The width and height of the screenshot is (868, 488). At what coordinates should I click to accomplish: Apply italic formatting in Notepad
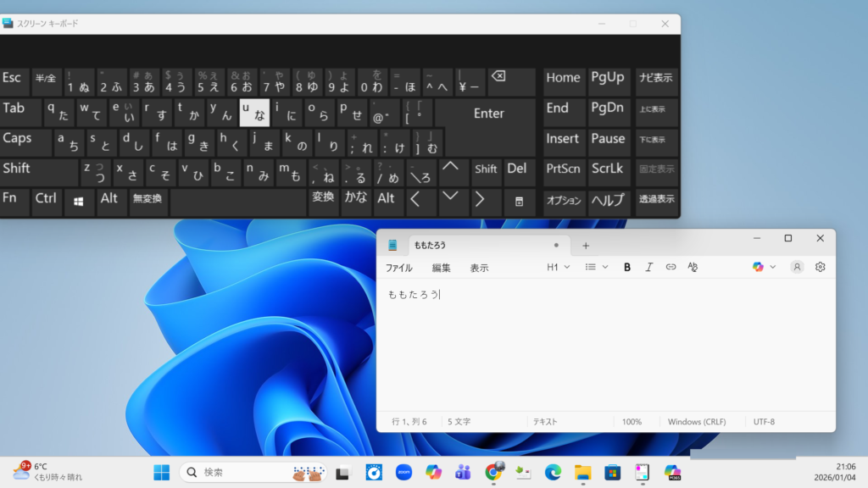tap(649, 267)
